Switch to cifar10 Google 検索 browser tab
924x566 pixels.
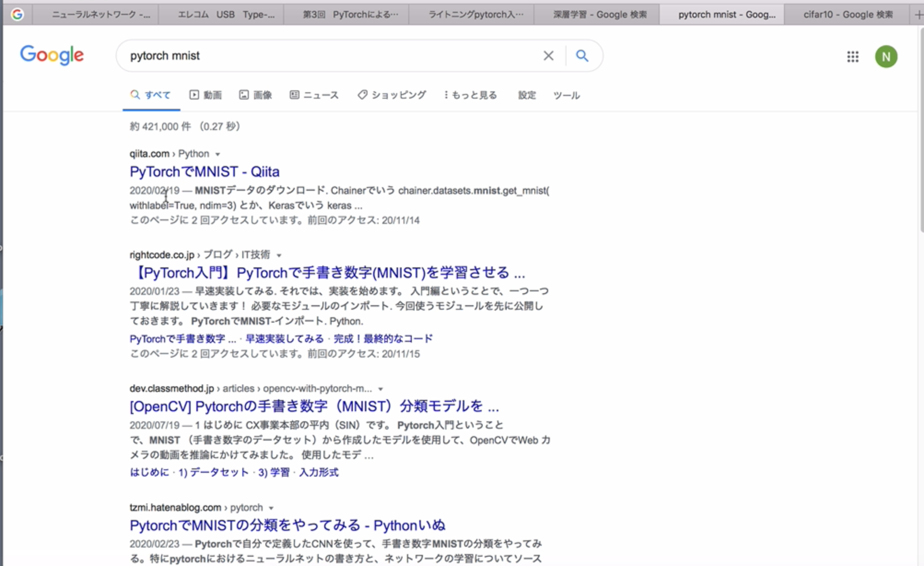848,15
